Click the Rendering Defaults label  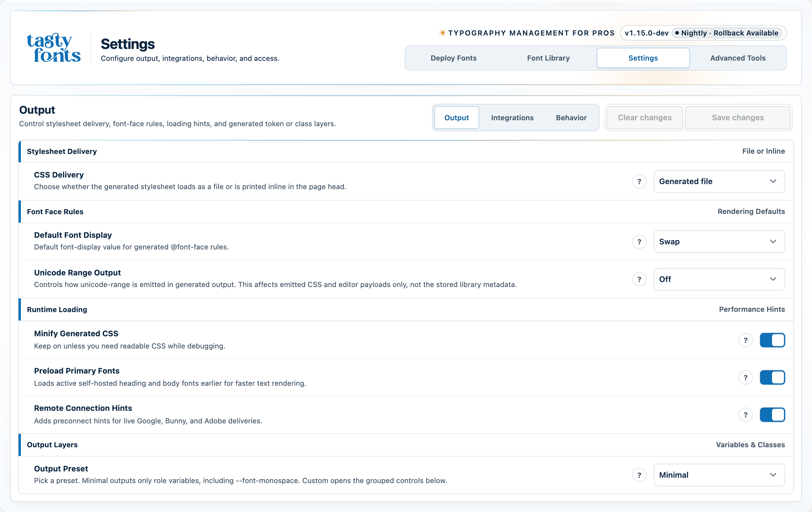751,211
